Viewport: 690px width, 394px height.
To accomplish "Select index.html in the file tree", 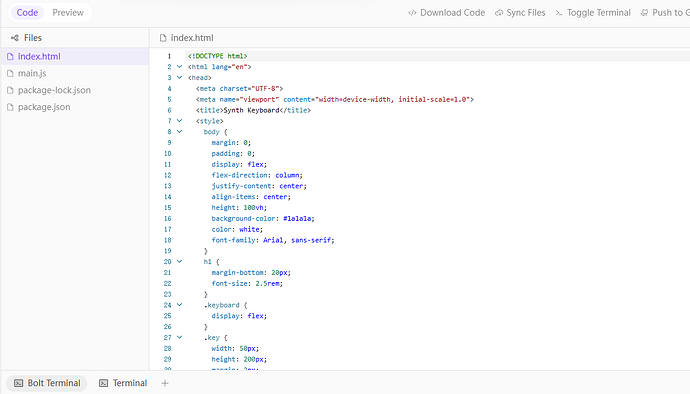I will 75,56.
